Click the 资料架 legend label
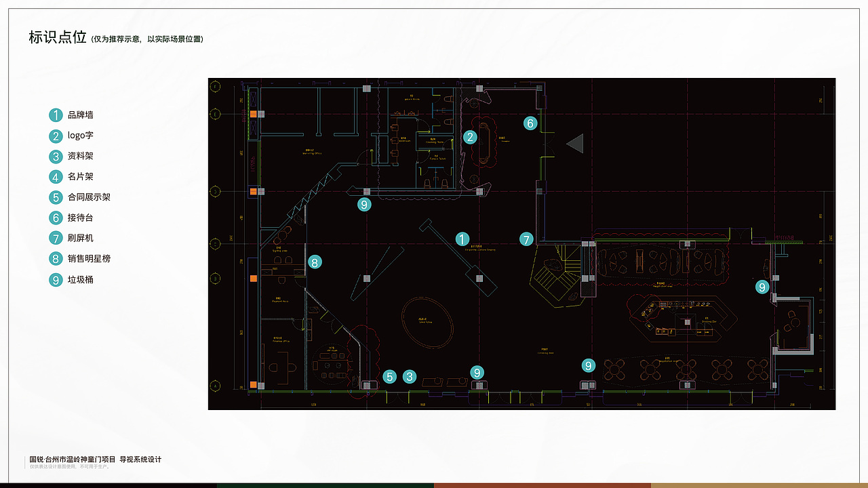 tap(81, 157)
